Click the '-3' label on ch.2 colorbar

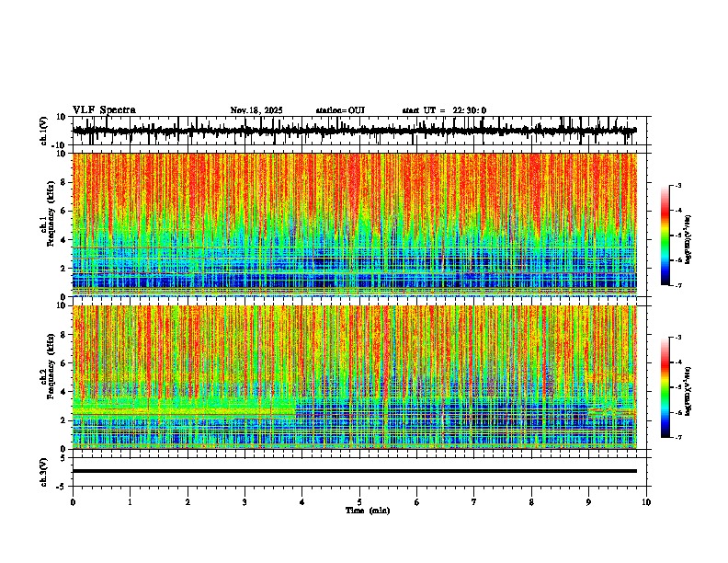pos(678,338)
